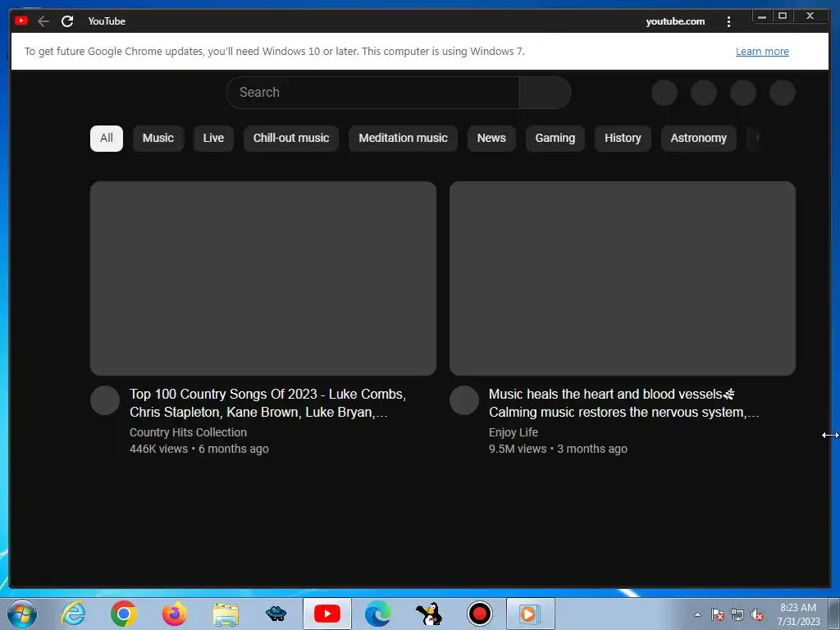Select the Chill-out music chip
The width and height of the screenshot is (840, 630).
(291, 138)
